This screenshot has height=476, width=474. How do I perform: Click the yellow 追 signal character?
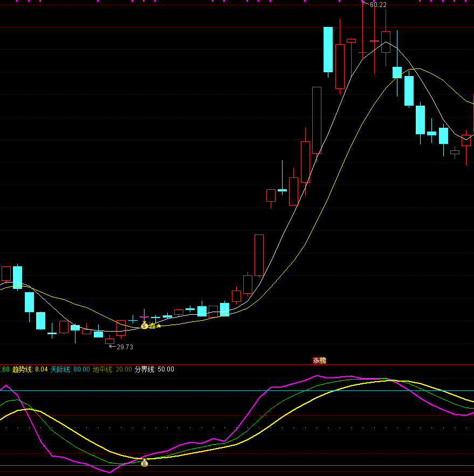pos(152,326)
